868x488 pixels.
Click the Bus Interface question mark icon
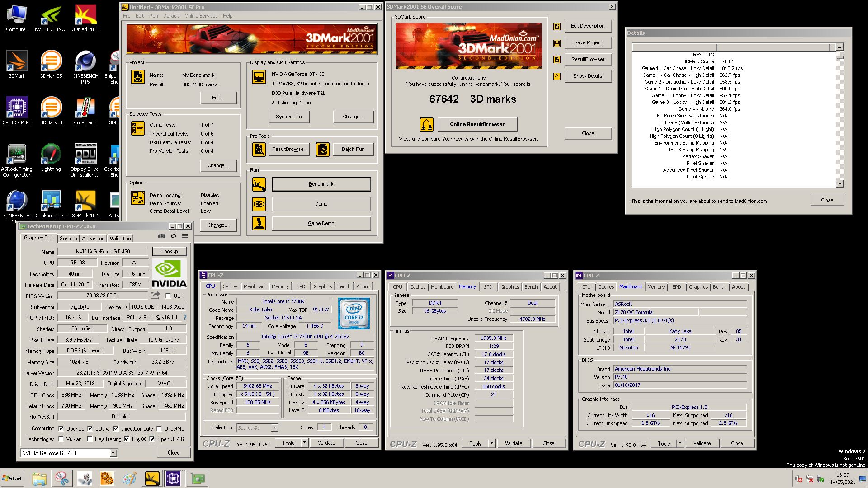click(184, 318)
